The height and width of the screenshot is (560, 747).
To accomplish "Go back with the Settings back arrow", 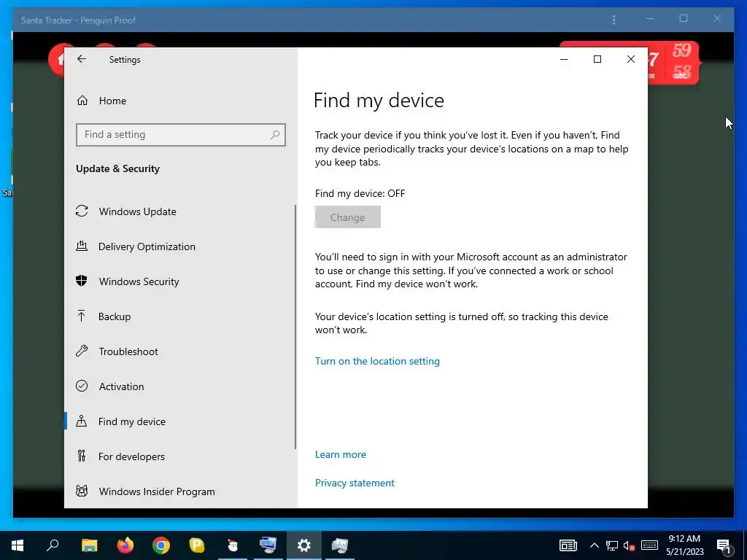I will pyautogui.click(x=82, y=59).
